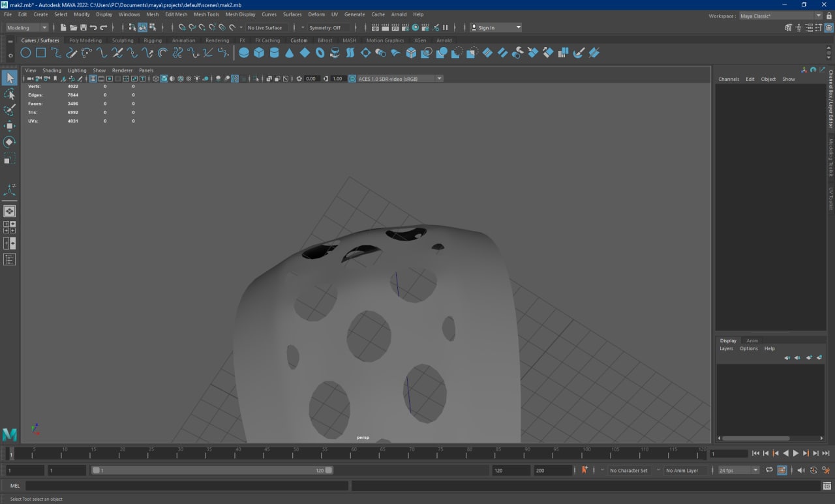Screen dimensions: 835x504
Task: Go to start of playback range
Action: (x=755, y=453)
